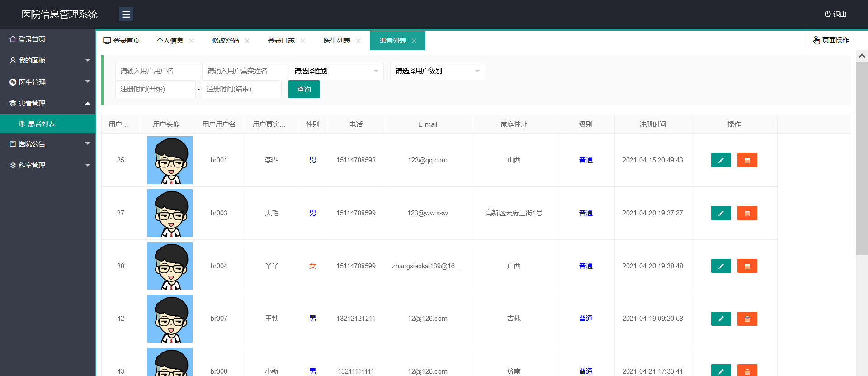Screen dimensions: 868x376
Task: Click the scrollbar up arrow
Action: pyautogui.click(x=862, y=56)
